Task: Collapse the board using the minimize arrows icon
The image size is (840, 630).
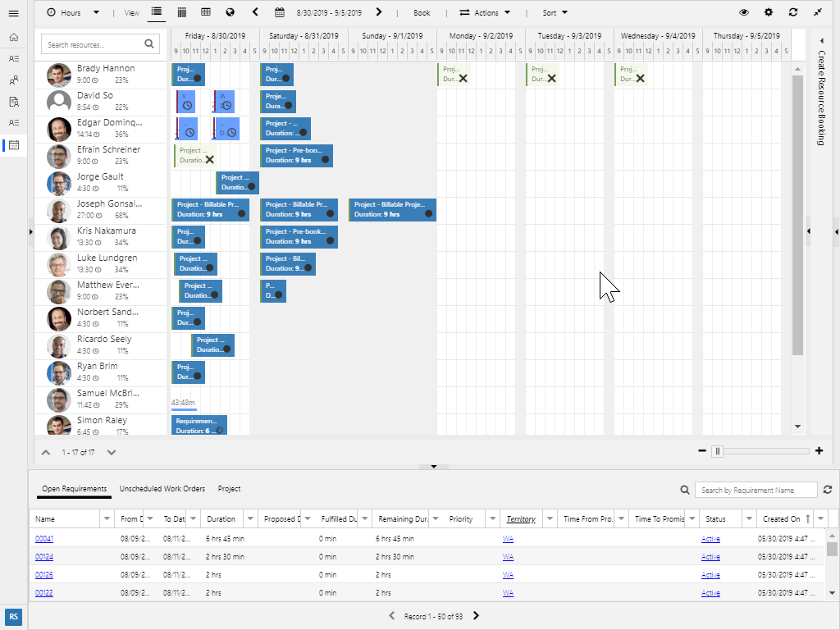Action: [815, 12]
